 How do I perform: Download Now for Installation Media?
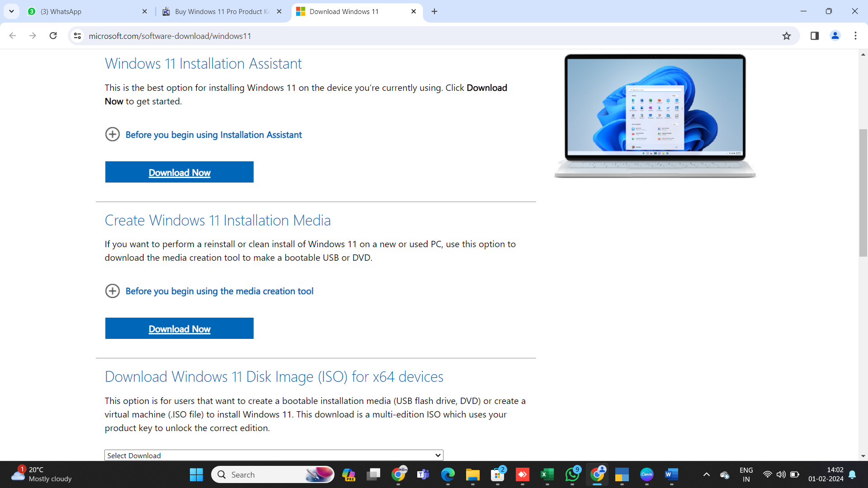point(179,328)
